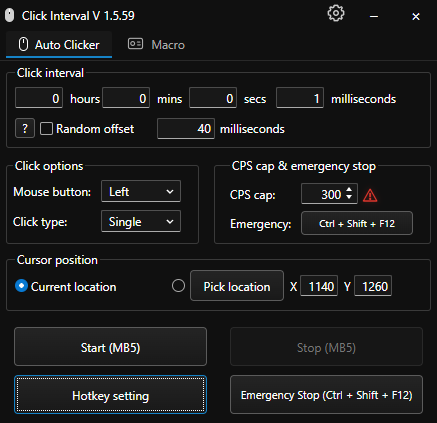Click the red CPS cap warning triangle
The height and width of the screenshot is (423, 437).
370,196
